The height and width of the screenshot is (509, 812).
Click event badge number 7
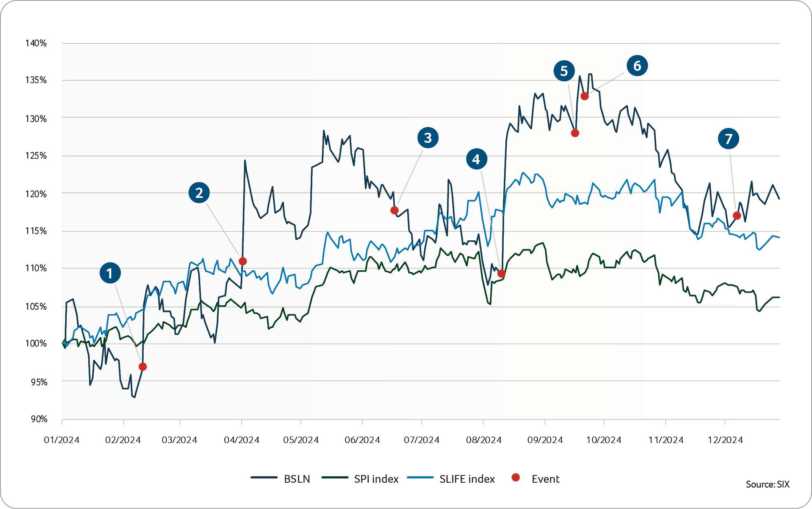click(x=729, y=139)
